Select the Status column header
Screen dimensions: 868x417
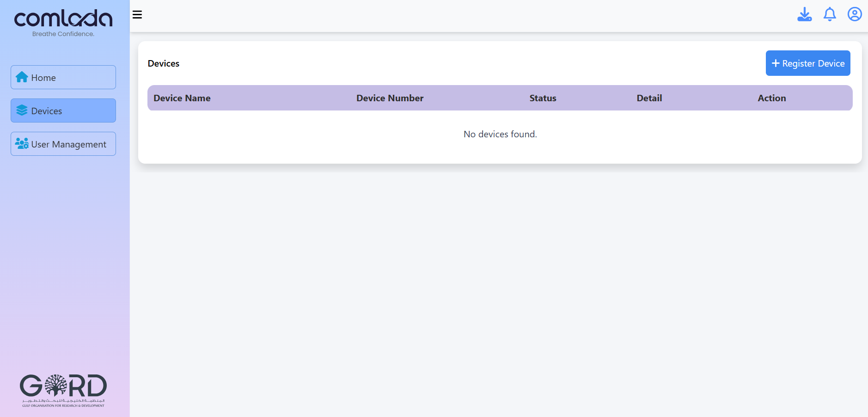(x=542, y=98)
